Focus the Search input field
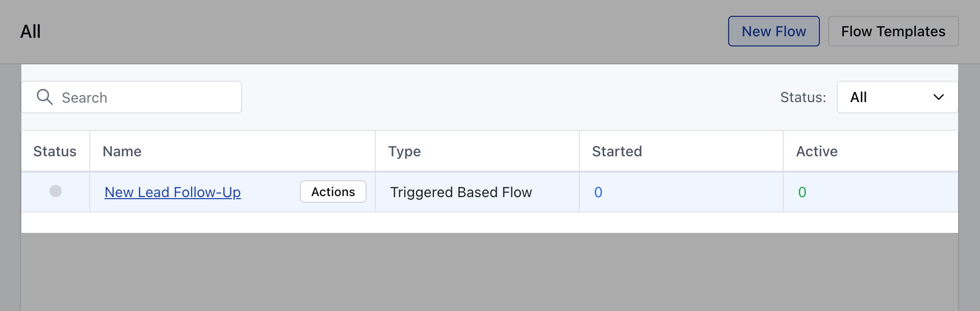Viewport: 980px width, 311px height. (x=132, y=97)
